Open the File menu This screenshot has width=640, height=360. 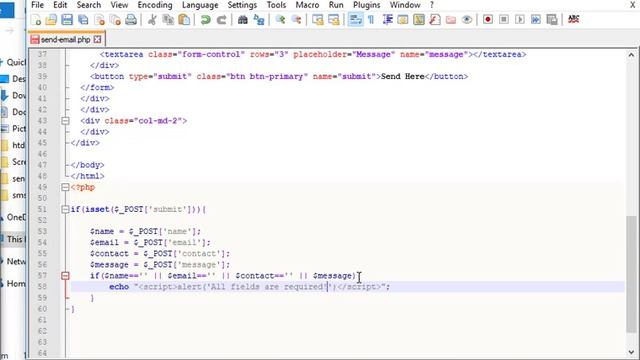coord(37,5)
